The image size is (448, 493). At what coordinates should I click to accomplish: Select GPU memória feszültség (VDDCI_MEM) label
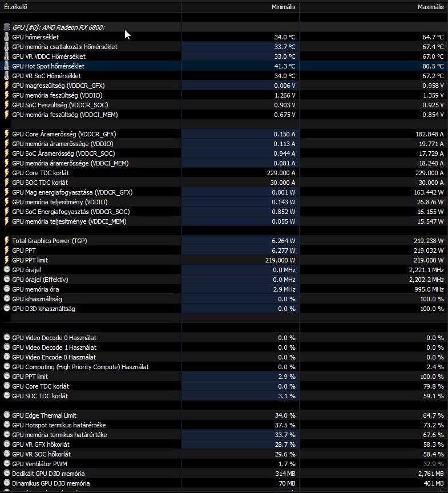tap(64, 115)
